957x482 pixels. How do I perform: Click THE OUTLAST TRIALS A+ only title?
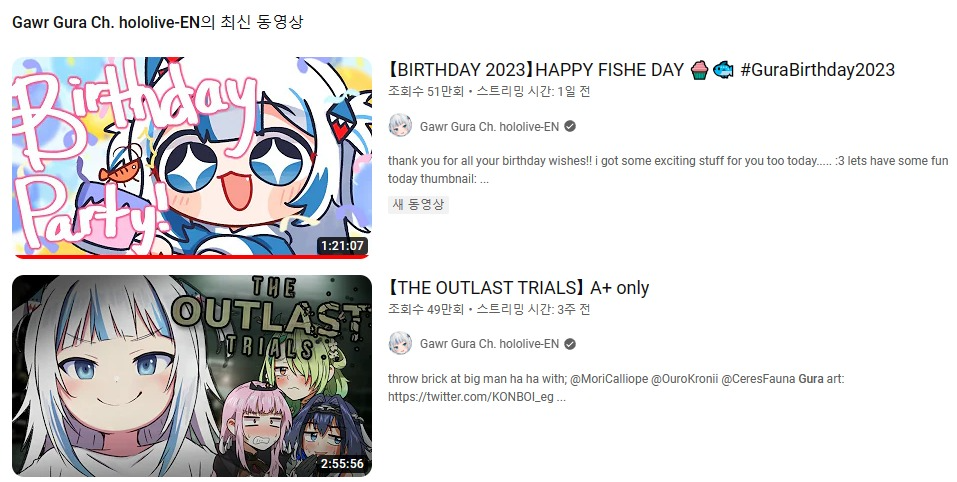519,288
